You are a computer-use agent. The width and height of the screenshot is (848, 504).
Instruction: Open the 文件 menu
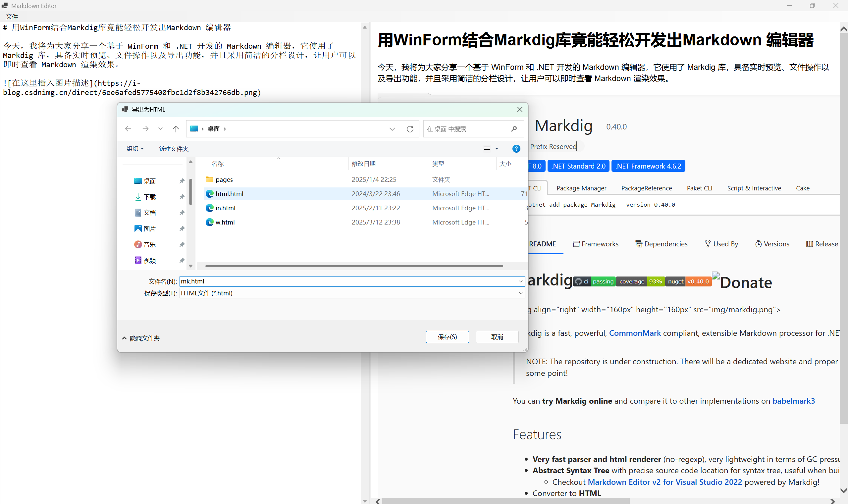12,16
